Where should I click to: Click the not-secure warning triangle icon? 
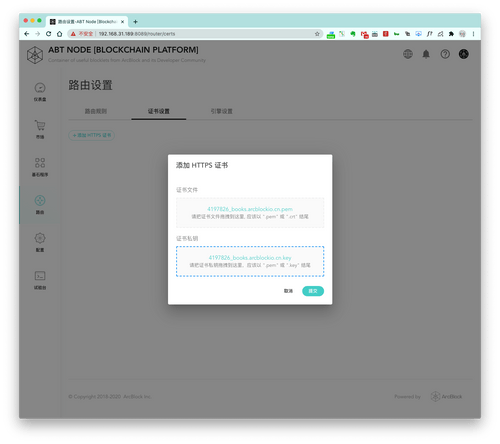[73, 34]
